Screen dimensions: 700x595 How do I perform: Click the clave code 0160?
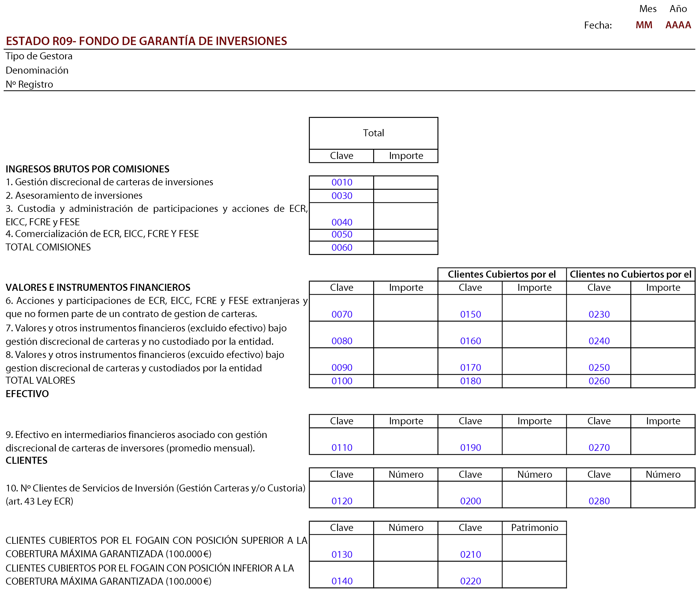click(470, 341)
